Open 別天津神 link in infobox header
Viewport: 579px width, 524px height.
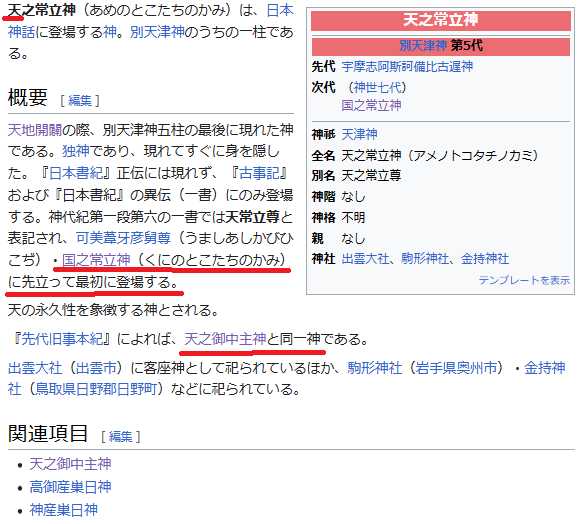(423, 46)
